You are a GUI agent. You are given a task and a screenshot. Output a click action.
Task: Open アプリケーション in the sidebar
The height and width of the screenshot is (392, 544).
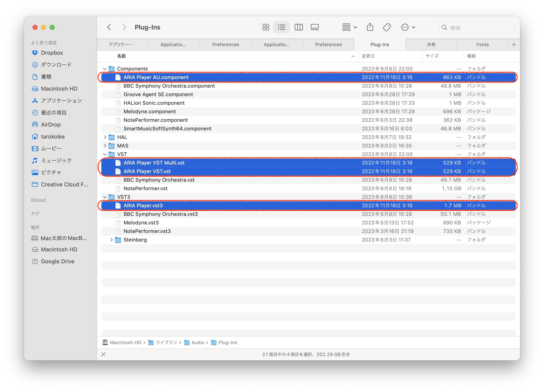[x=57, y=101]
